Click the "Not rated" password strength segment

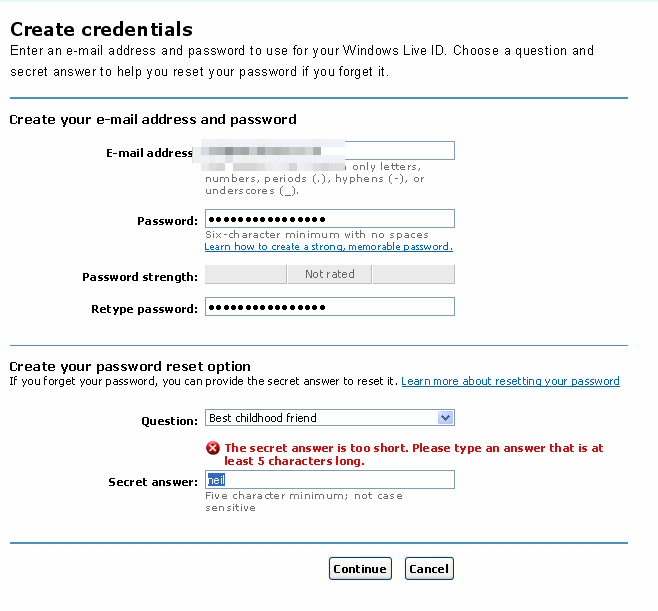point(329,274)
